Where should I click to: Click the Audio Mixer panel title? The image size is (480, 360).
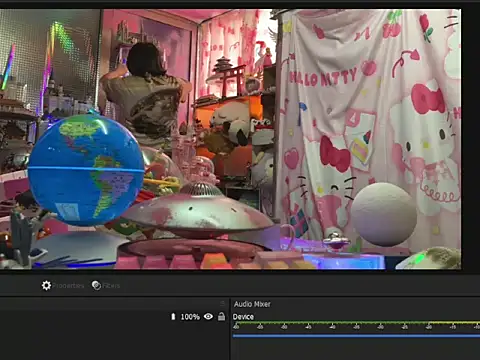252,304
